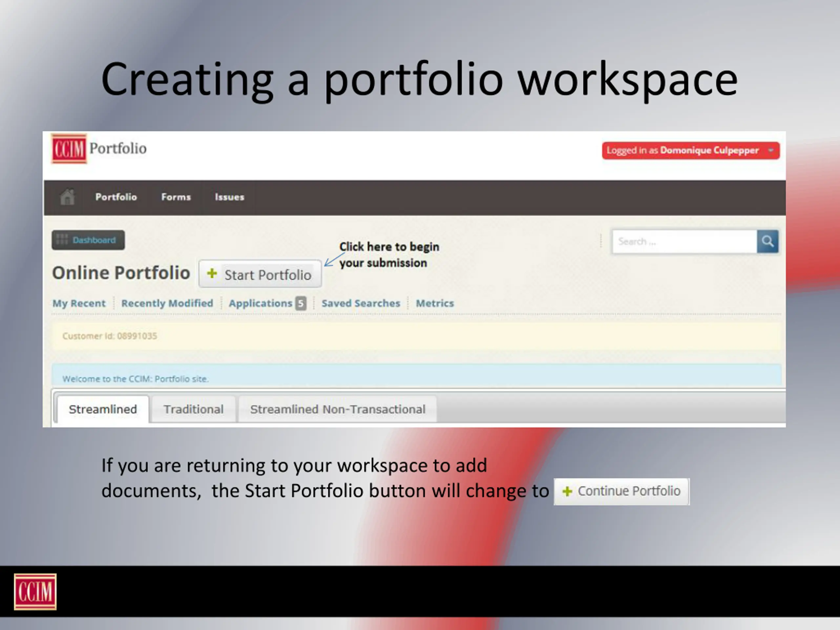Select the Streamlined tab
Viewport: 840px width, 630px height.
tap(103, 409)
